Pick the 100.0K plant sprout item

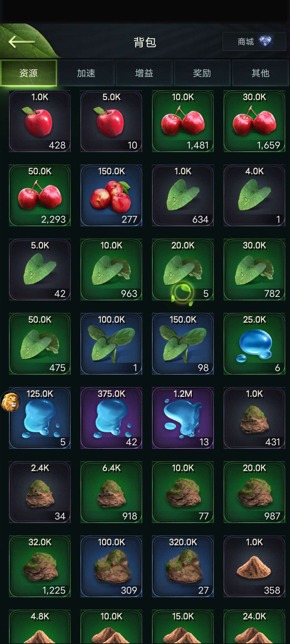[111, 344]
